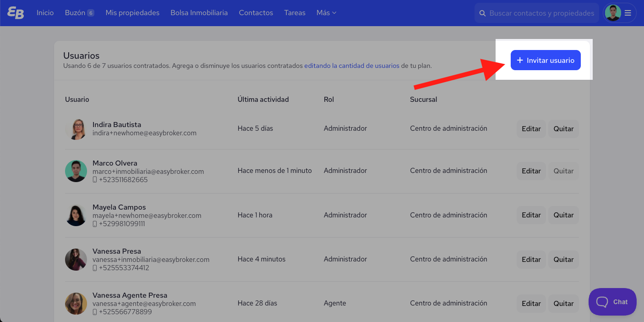Screen dimensions: 644x322
Task: Select email mayela+newhome@easybroker.com
Action: coord(147,216)
